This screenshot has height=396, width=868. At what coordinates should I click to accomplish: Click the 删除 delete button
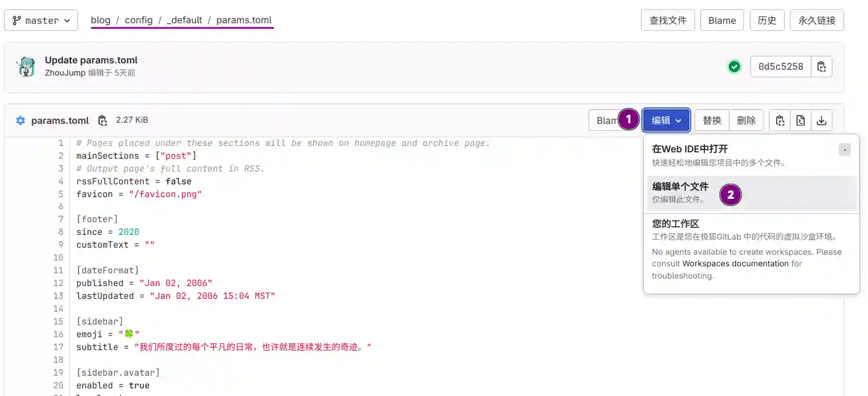tap(746, 120)
